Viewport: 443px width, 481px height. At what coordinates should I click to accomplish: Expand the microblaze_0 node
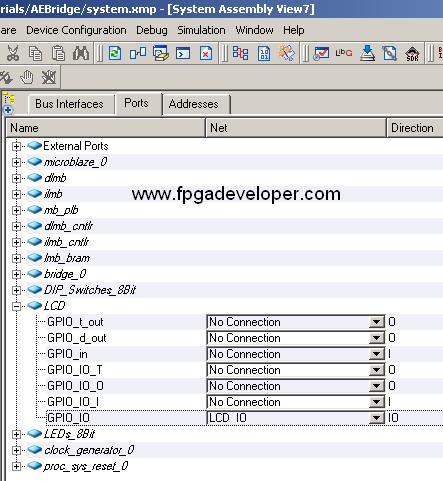point(16,162)
